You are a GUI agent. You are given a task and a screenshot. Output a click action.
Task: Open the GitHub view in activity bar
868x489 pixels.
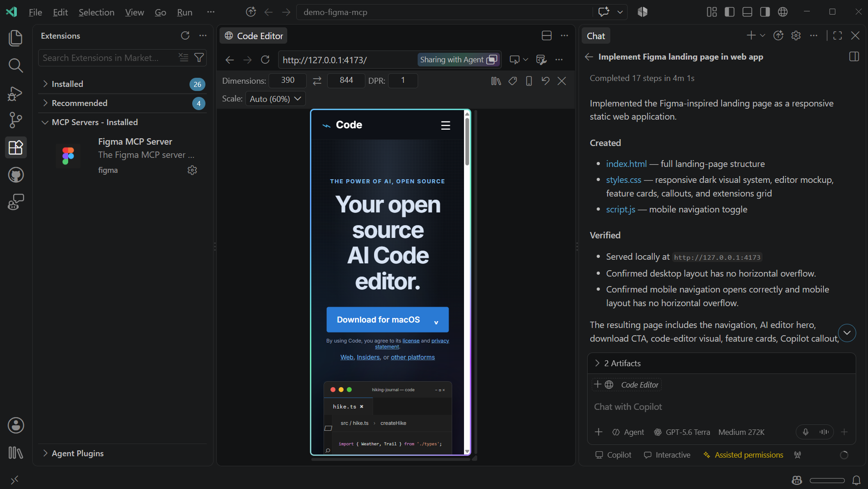click(15, 175)
